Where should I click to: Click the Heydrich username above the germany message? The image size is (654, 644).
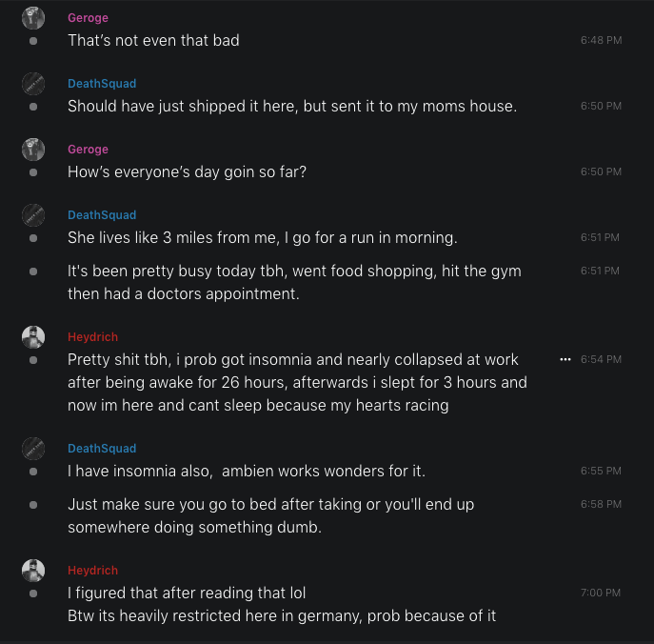coord(93,570)
